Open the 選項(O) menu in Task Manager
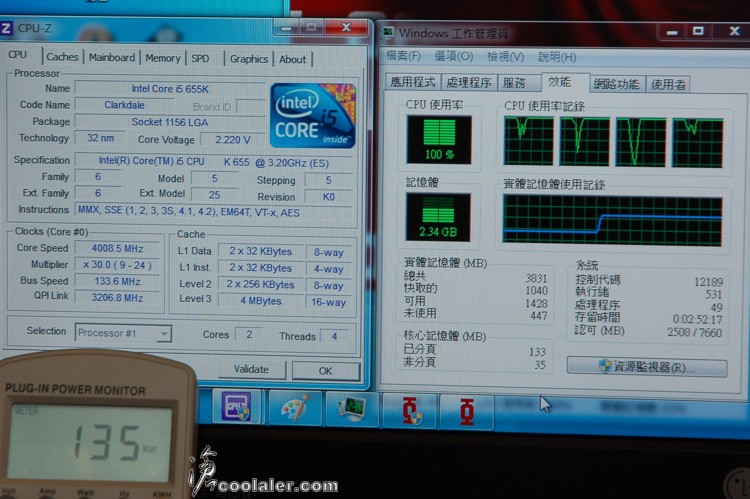The height and width of the screenshot is (499, 750). (x=453, y=56)
